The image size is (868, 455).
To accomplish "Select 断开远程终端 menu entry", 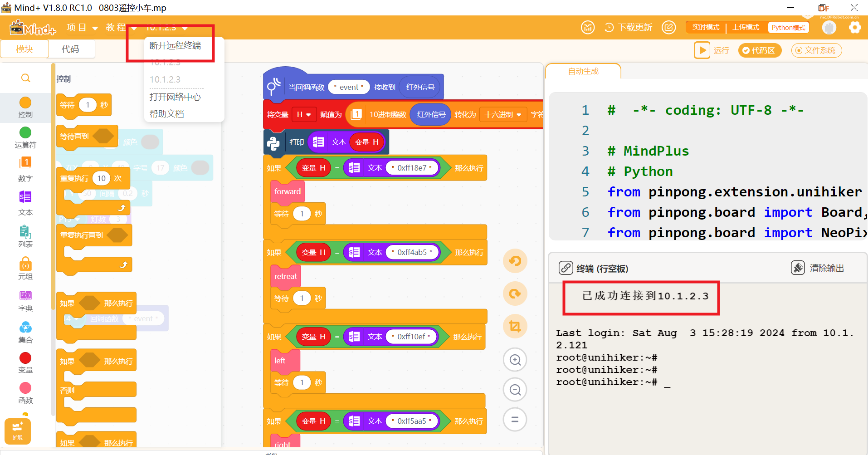I will point(175,45).
